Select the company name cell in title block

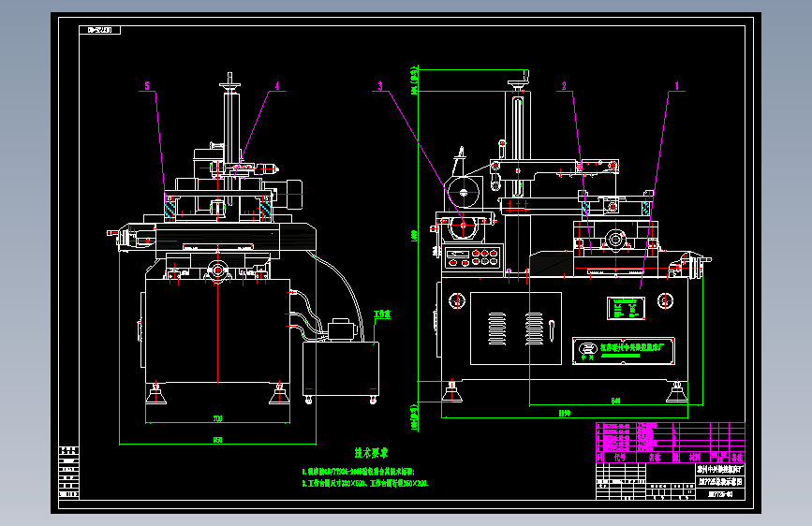(720, 470)
